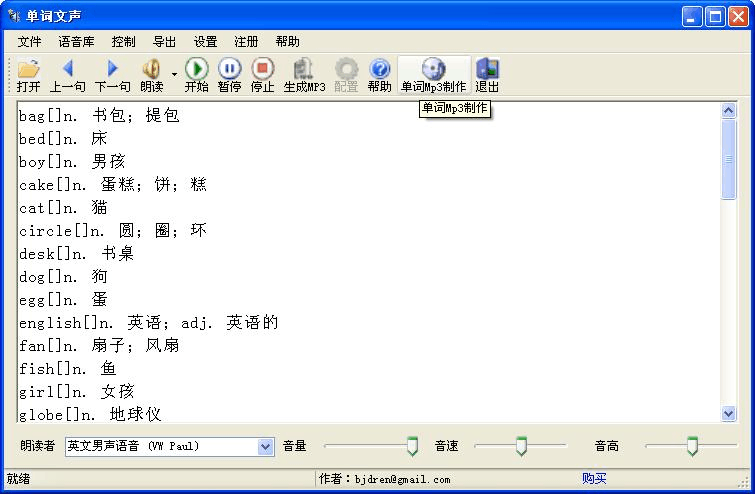Open the 设置 menu
Viewport: 755px width, 494px height.
[x=206, y=42]
